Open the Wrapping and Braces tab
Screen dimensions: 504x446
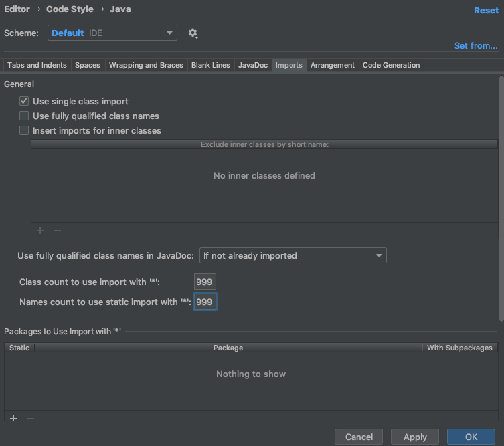(x=146, y=65)
